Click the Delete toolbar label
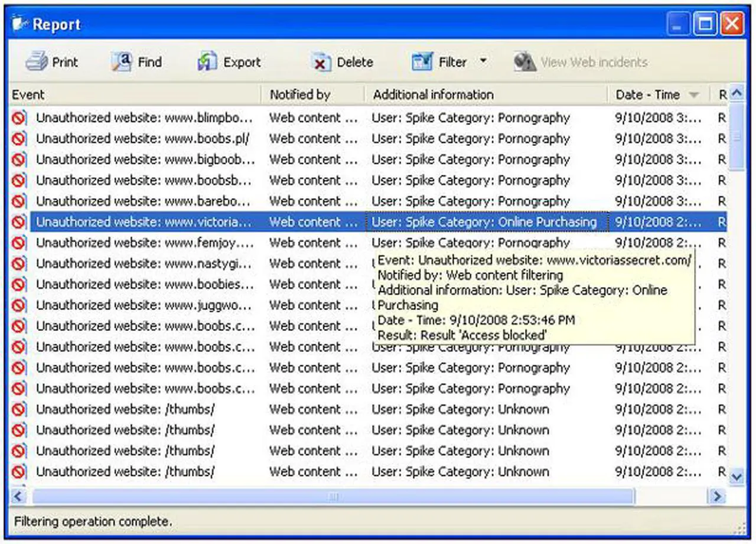756x544 pixels. coord(355,62)
